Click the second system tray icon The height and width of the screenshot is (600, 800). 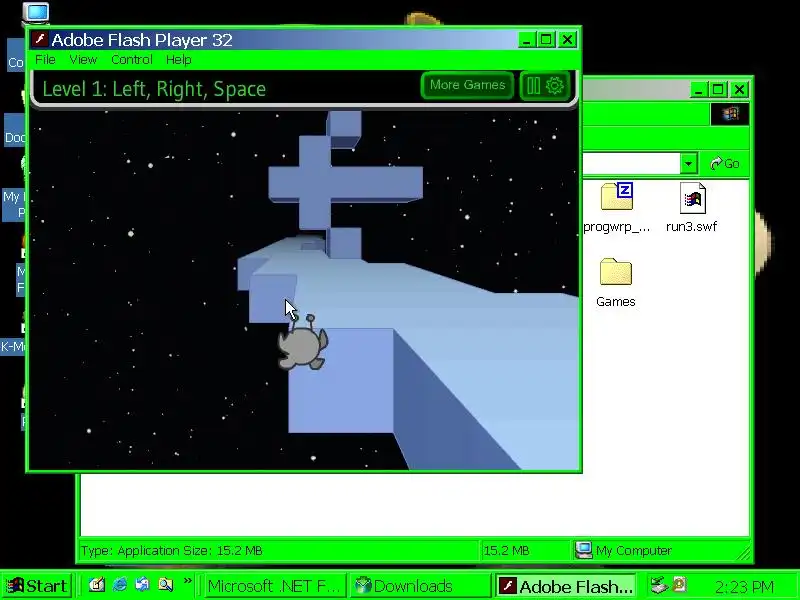click(680, 584)
